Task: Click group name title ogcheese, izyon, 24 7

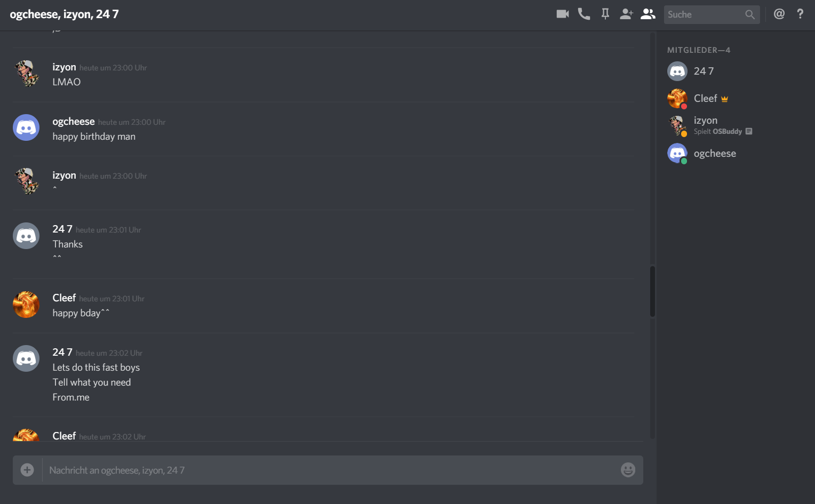Action: (x=64, y=14)
